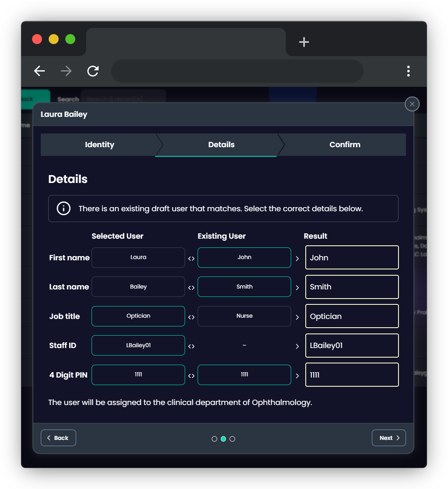Click the browser back arrow
This screenshot has height=489, width=448.
40,71
